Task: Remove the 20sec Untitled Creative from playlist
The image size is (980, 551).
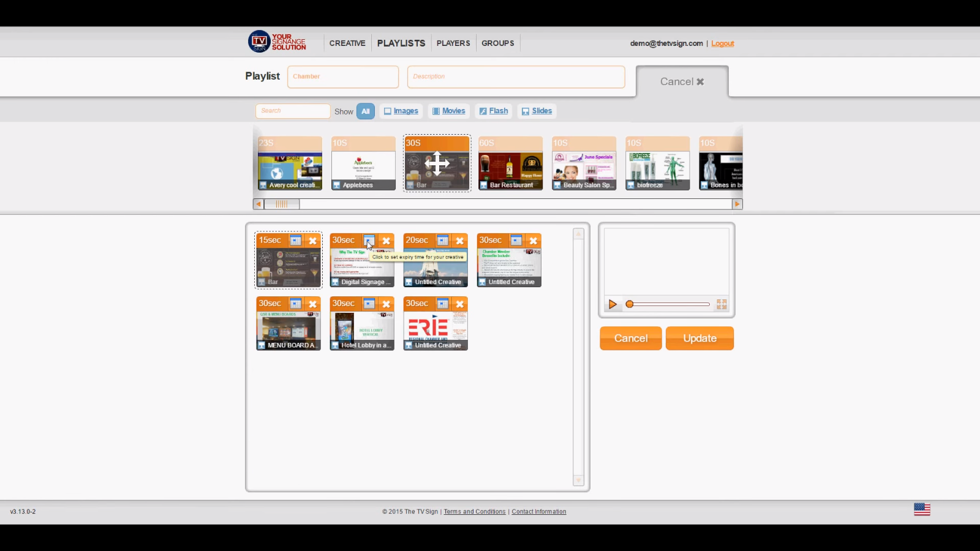Action: (x=459, y=241)
